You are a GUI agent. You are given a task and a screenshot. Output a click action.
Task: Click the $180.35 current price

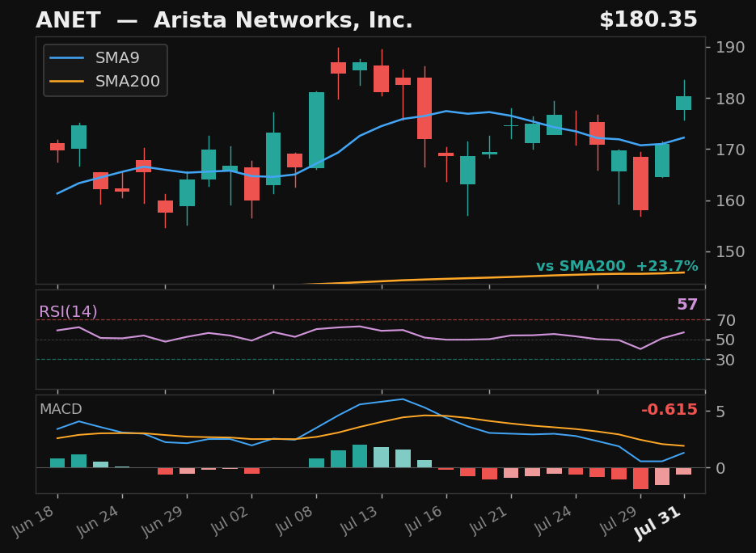tap(648, 19)
